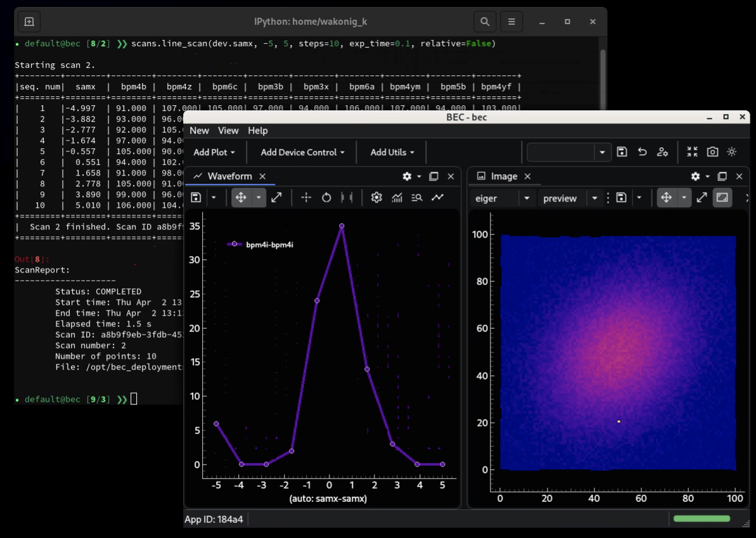The height and width of the screenshot is (538, 756).
Task: Save the workspace profile from main toolbar
Action: tap(622, 152)
